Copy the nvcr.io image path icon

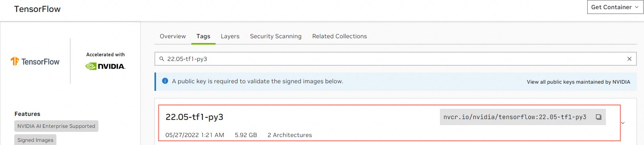coord(598,117)
